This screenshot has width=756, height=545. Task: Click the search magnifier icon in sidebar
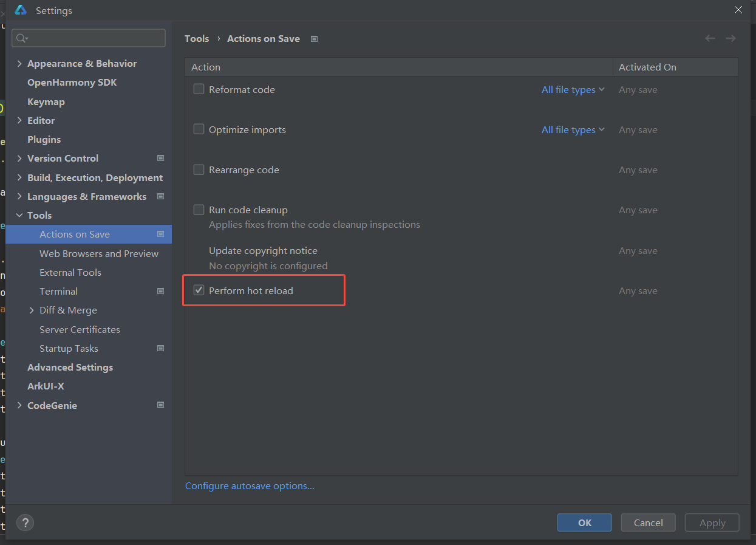coord(21,38)
